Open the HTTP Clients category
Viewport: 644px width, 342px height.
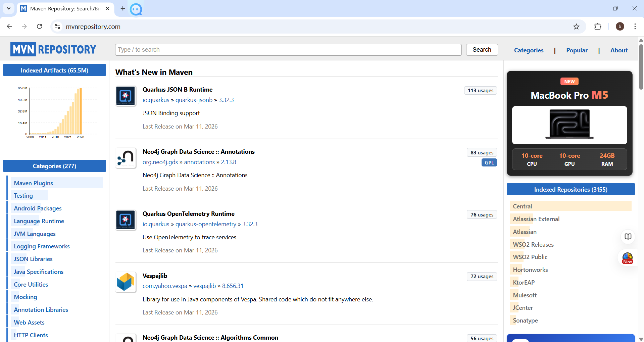pos(31,335)
